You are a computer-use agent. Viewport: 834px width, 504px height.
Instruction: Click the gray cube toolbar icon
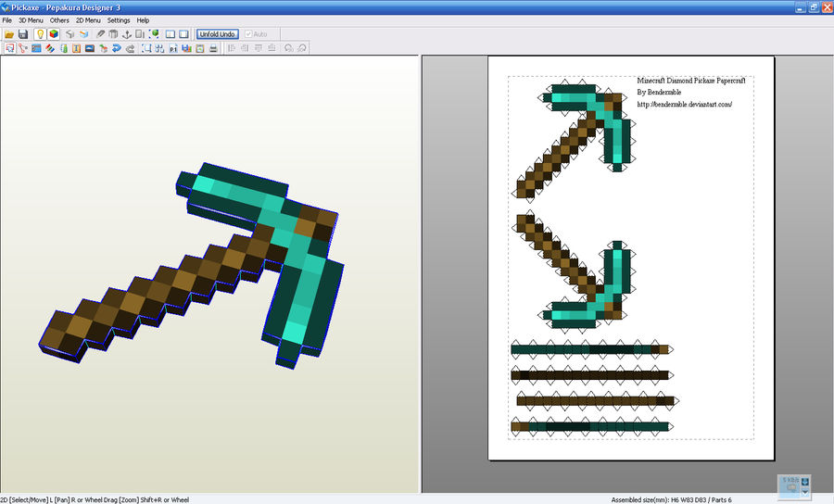click(x=69, y=34)
